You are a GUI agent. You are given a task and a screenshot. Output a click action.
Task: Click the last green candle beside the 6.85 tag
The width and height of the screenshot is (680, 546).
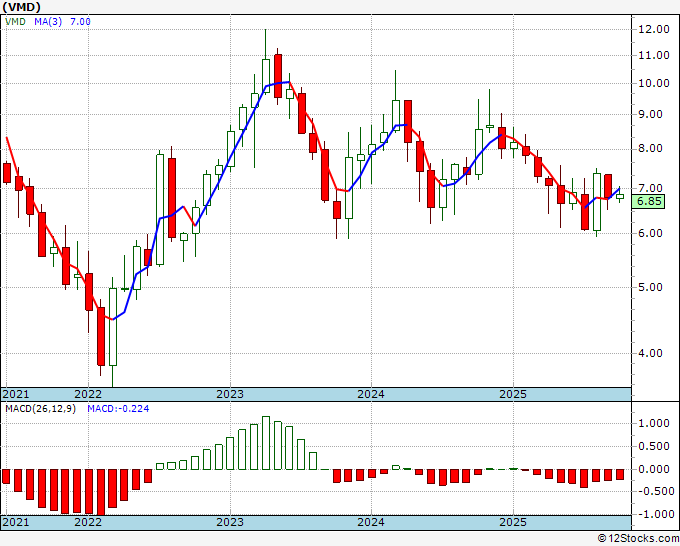coord(620,196)
